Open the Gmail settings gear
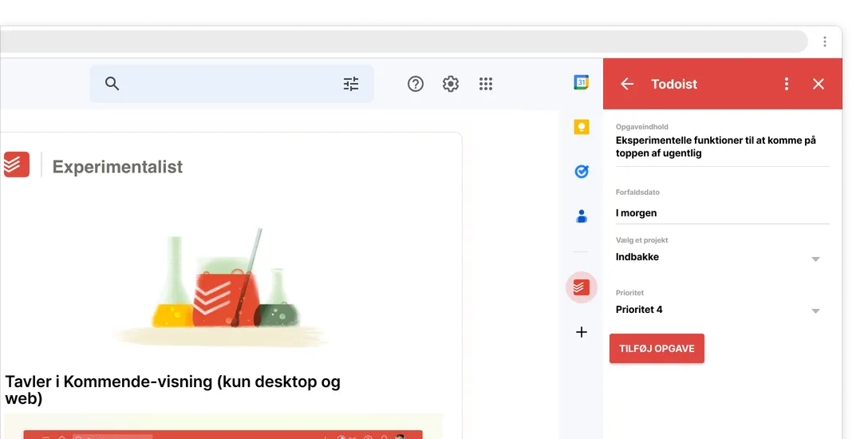This screenshot has width=868, height=439. tap(451, 84)
